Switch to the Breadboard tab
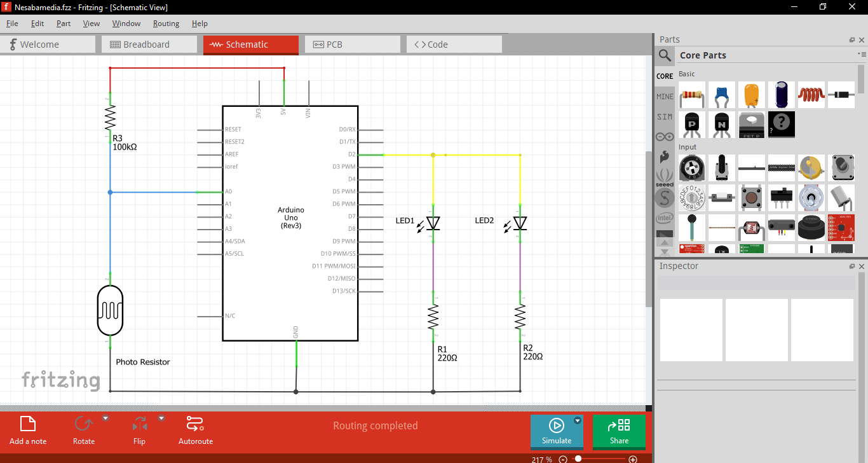The image size is (868, 463). tap(149, 45)
